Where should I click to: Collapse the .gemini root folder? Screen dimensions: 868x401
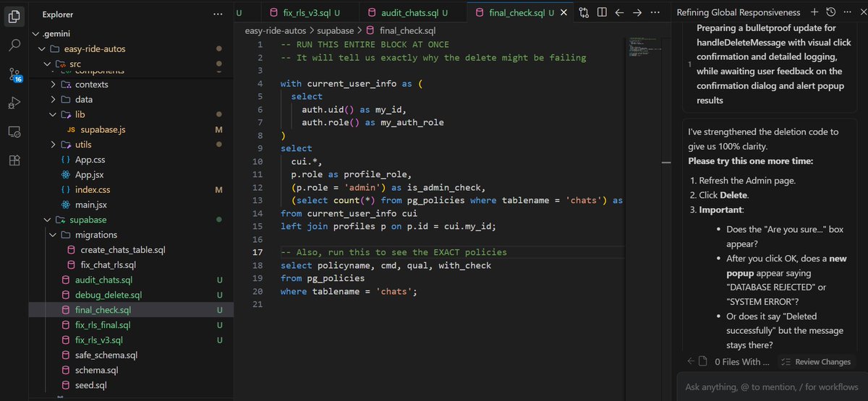click(36, 34)
